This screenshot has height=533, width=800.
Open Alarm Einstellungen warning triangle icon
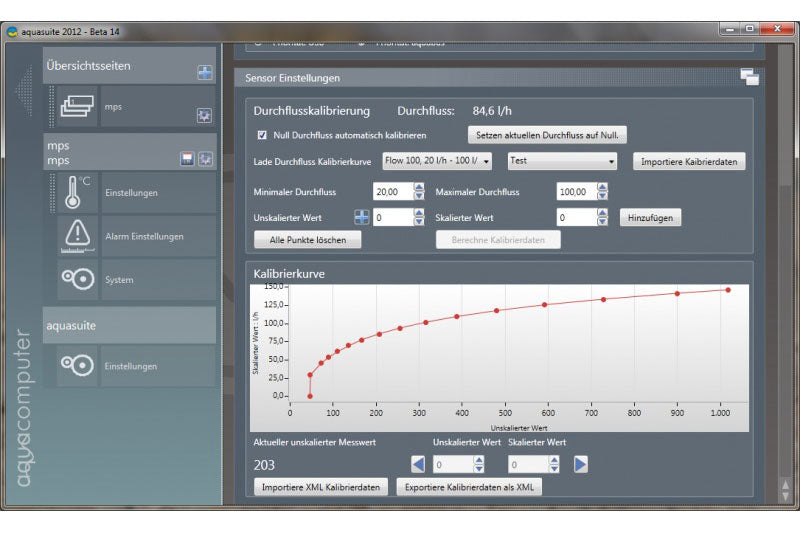click(x=77, y=236)
